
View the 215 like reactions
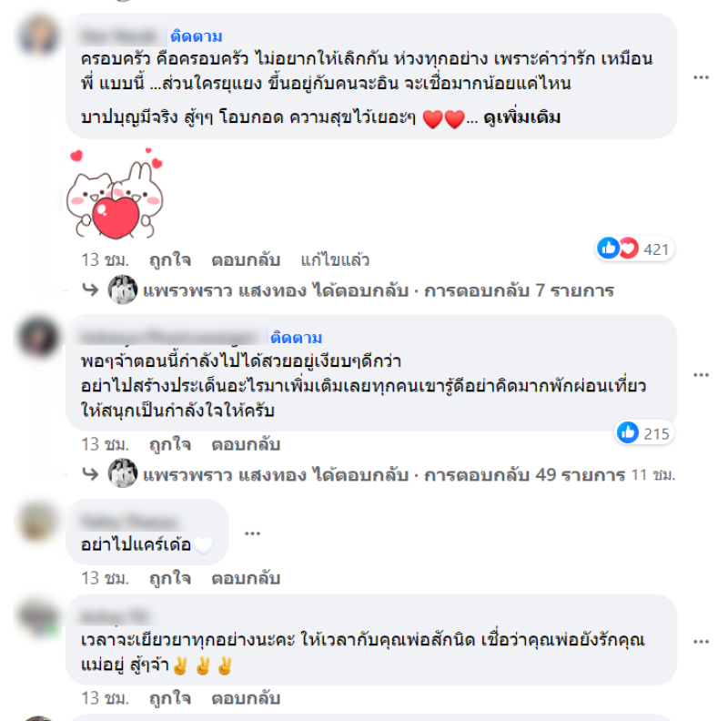(644, 433)
